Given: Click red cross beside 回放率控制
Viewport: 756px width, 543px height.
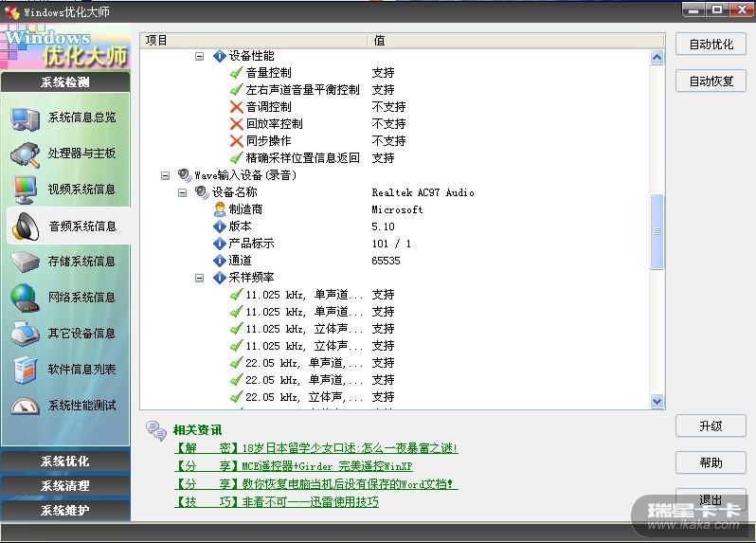Looking at the screenshot, I should (x=236, y=124).
